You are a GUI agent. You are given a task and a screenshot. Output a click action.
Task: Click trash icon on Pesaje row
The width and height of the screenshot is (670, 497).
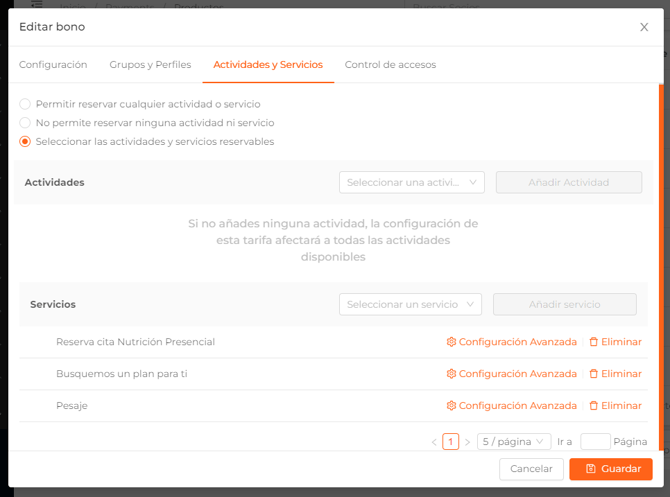tap(593, 406)
